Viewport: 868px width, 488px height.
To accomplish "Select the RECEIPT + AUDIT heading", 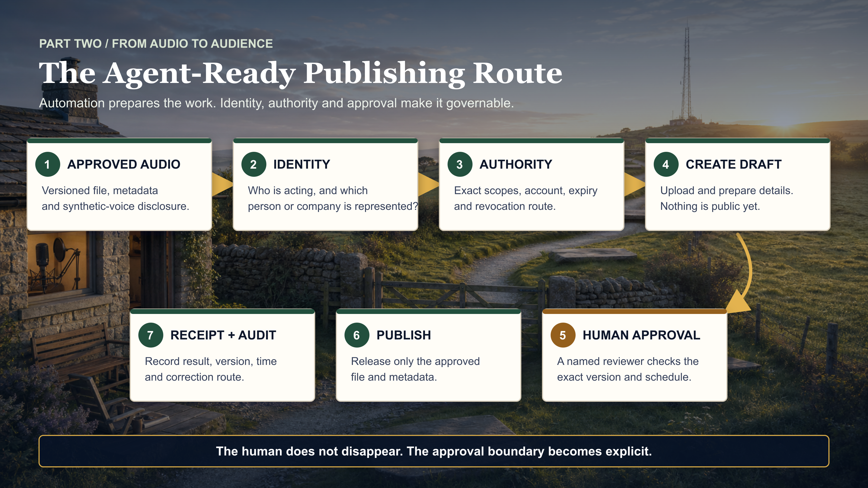I will coord(223,335).
